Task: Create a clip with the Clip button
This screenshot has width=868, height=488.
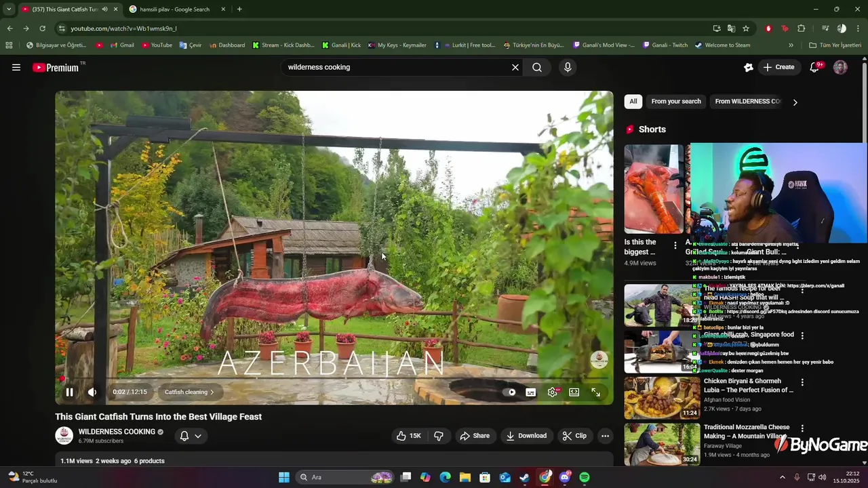Action: coord(574,436)
